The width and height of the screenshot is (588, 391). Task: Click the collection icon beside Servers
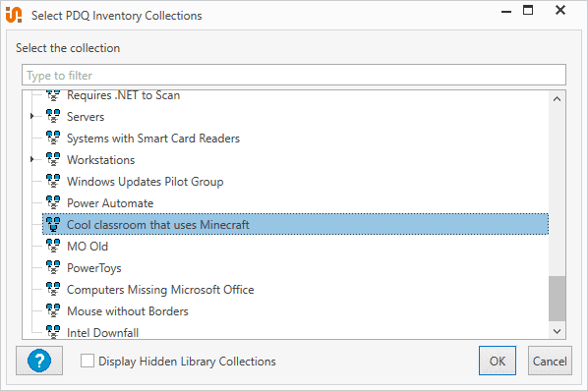click(53, 116)
